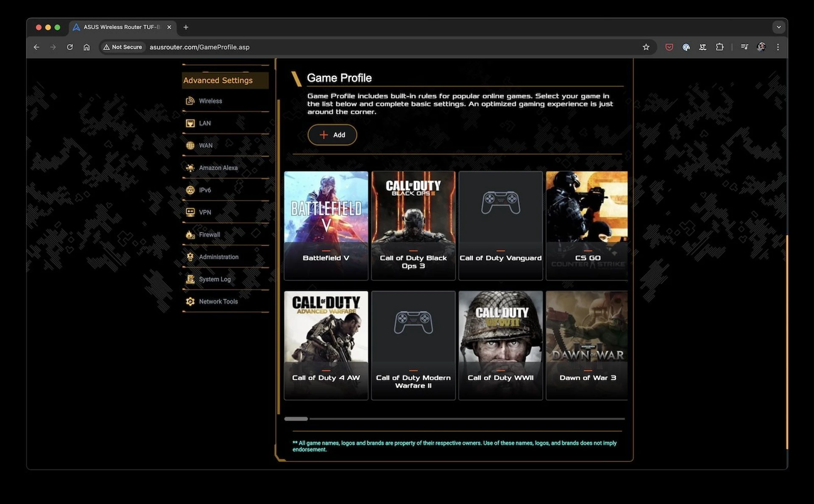Image resolution: width=814 pixels, height=504 pixels.
Task: Click the Not Secure warning badge
Action: [x=123, y=47]
